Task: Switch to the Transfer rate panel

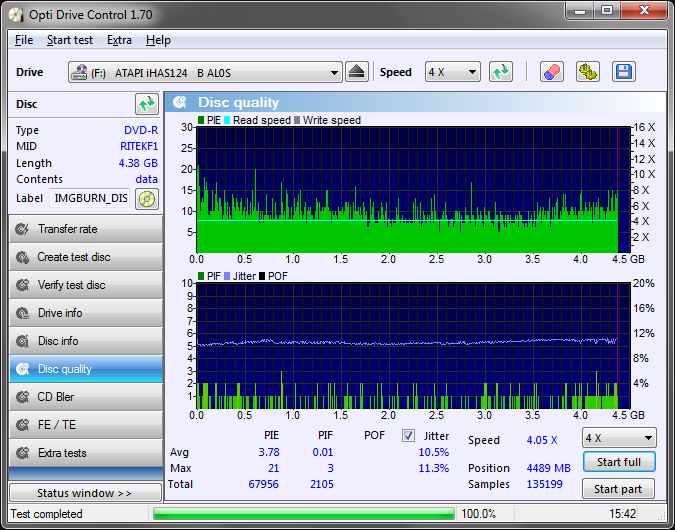Action: [86, 229]
